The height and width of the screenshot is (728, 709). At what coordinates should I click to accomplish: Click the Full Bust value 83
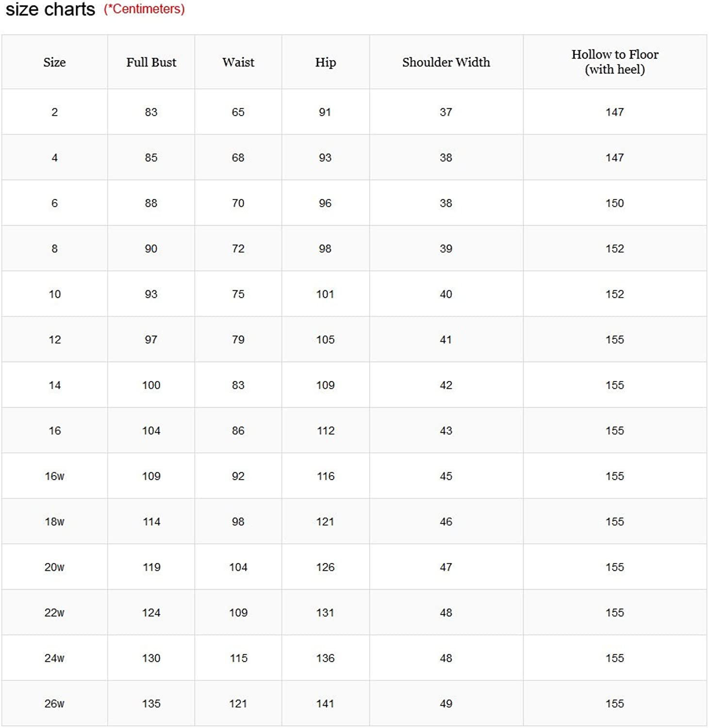click(x=151, y=112)
